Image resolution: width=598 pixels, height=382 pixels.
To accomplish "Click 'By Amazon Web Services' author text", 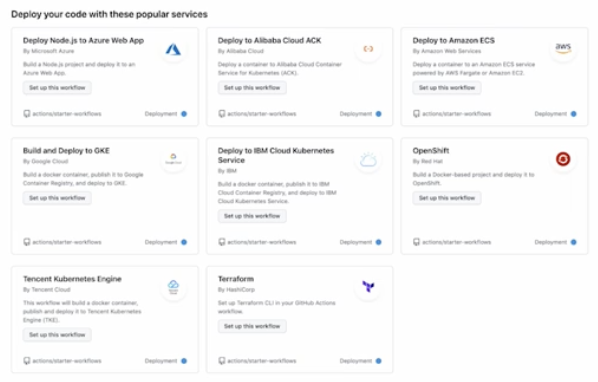I will point(447,51).
